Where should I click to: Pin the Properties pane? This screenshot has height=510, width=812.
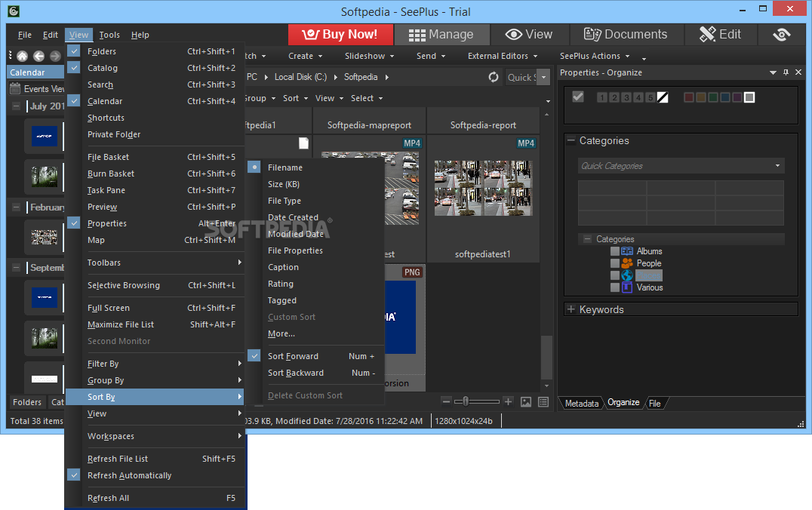(786, 72)
